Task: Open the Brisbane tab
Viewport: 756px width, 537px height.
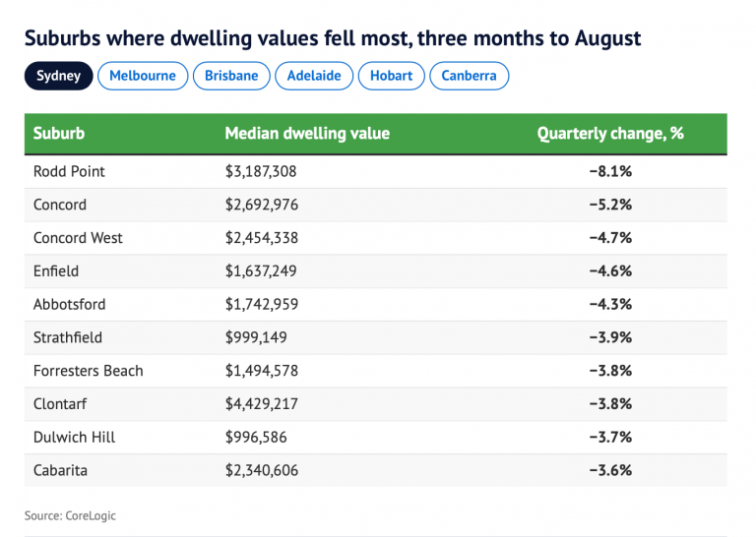Action: pyautogui.click(x=231, y=76)
